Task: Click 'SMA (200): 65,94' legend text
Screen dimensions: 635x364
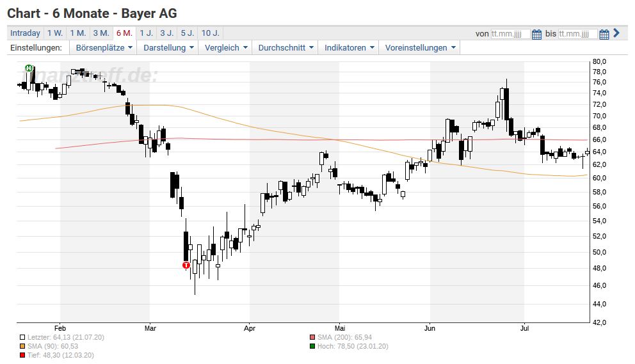Action: [x=344, y=337]
